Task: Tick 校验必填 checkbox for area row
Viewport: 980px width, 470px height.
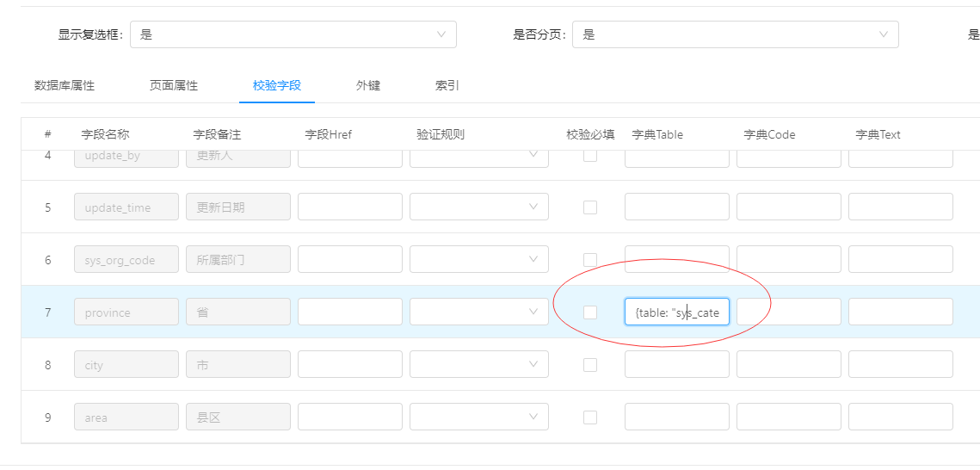Action: tap(590, 417)
